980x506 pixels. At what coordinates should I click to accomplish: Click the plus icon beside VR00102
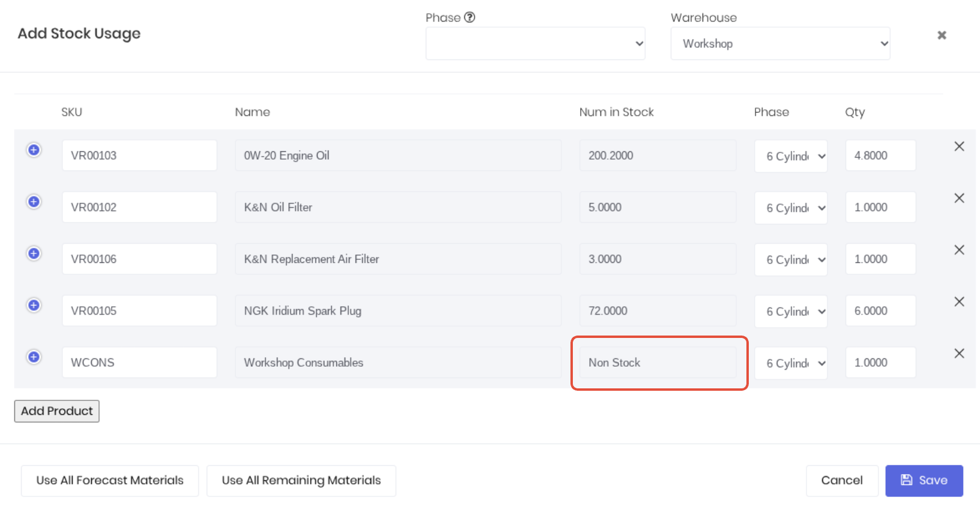tap(34, 202)
